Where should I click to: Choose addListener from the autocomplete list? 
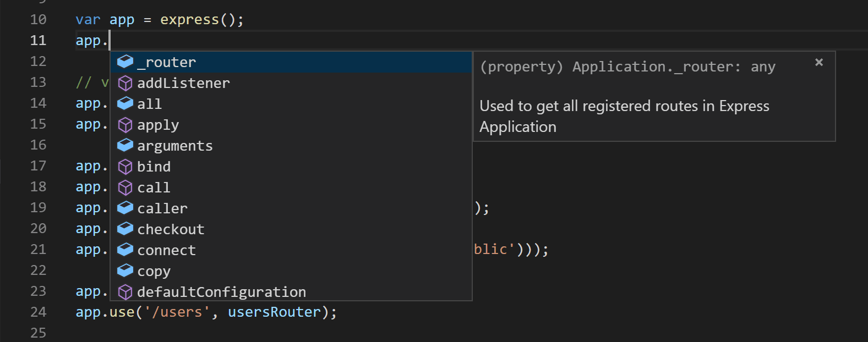click(183, 83)
